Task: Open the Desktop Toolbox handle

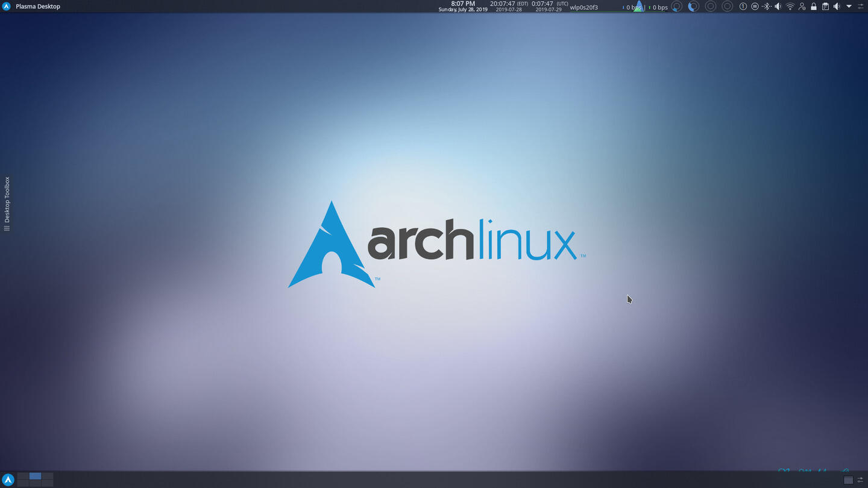Action: coord(7,204)
